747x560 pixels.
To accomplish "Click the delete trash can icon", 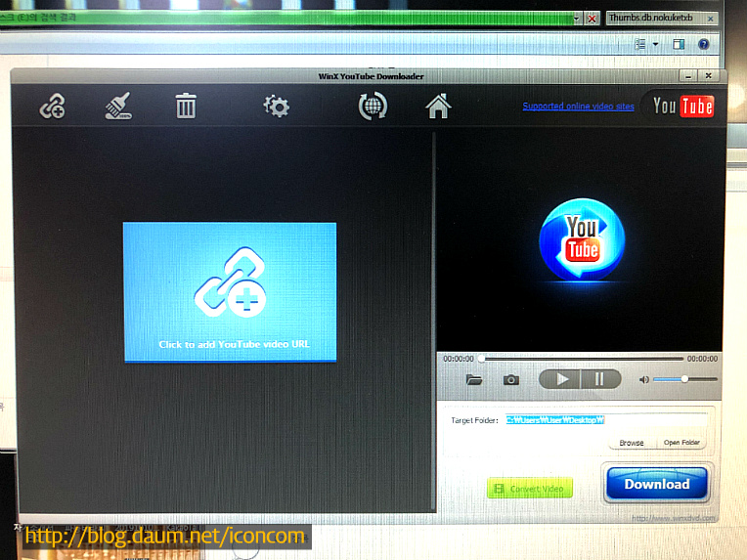I will (x=186, y=106).
